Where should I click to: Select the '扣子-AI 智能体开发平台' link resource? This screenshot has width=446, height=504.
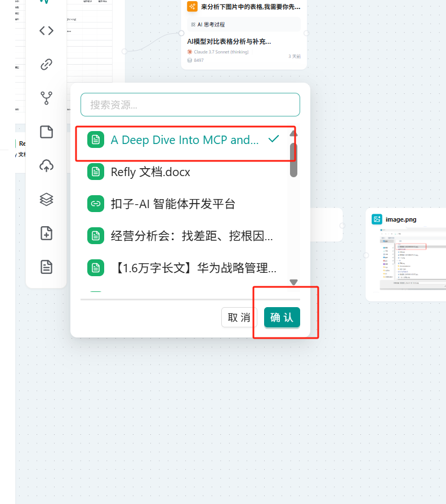172,204
